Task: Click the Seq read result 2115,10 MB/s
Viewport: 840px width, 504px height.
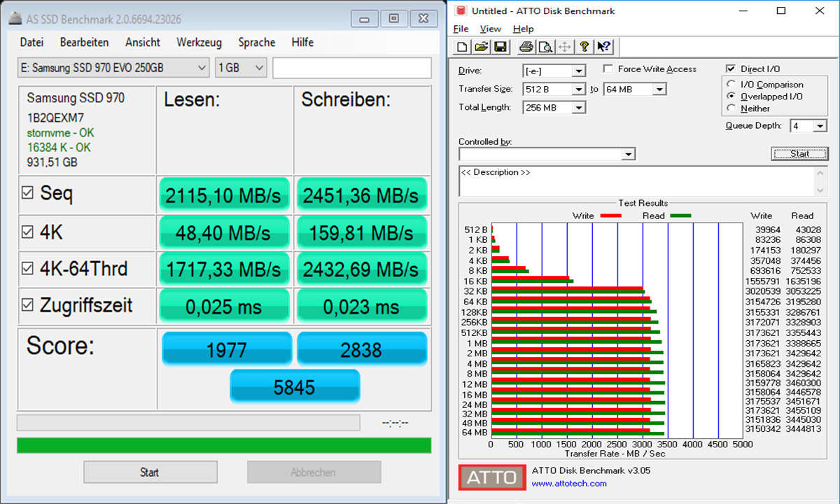Action: pos(224,195)
